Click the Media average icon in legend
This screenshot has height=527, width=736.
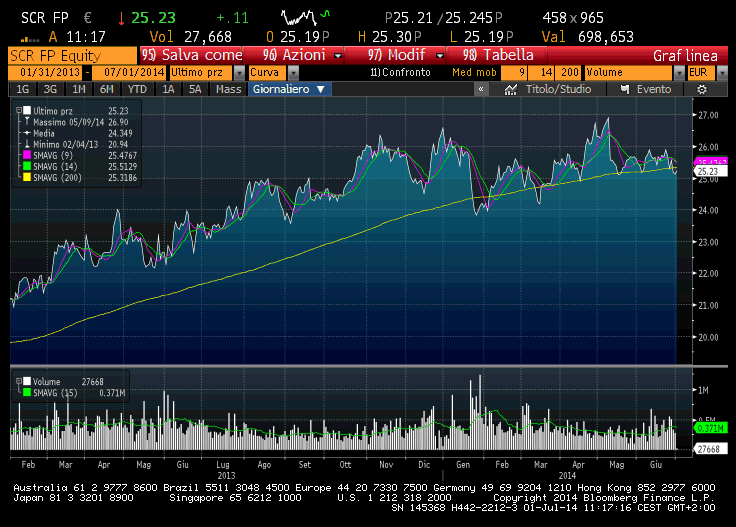point(29,132)
